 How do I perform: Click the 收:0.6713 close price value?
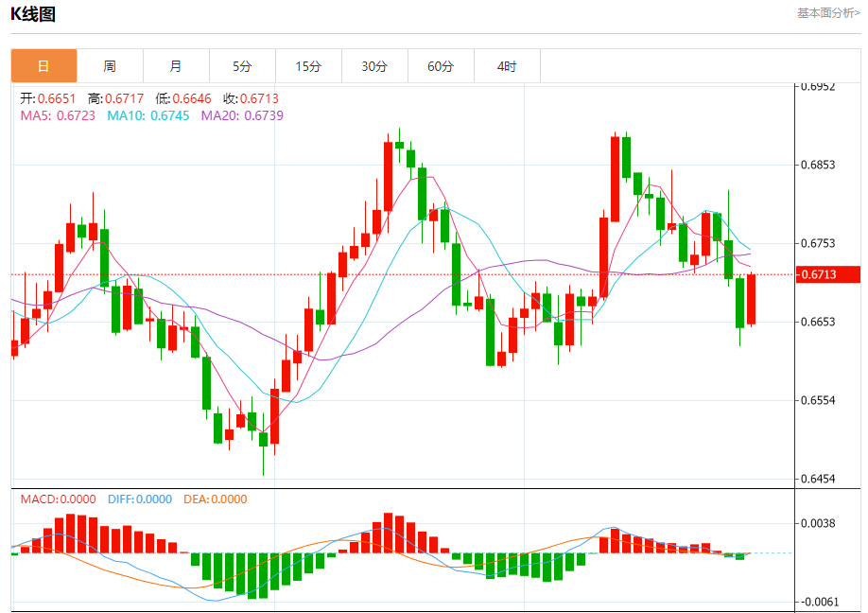point(251,98)
